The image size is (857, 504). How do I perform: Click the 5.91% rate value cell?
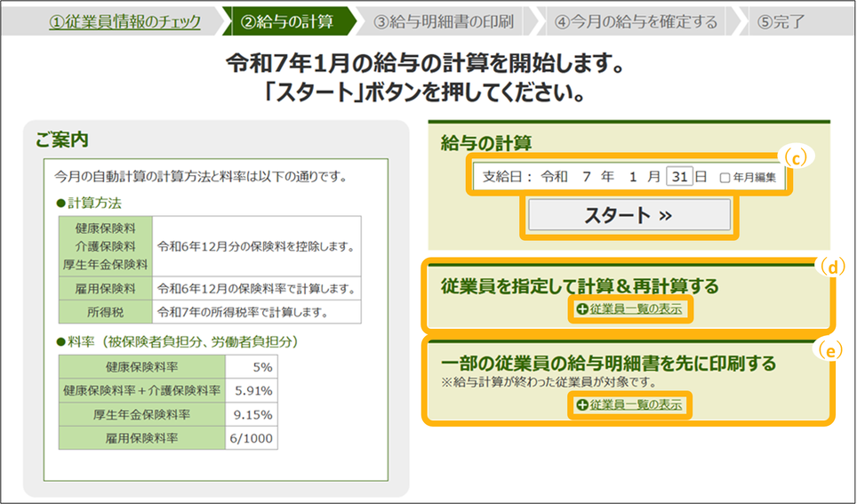[x=252, y=390]
